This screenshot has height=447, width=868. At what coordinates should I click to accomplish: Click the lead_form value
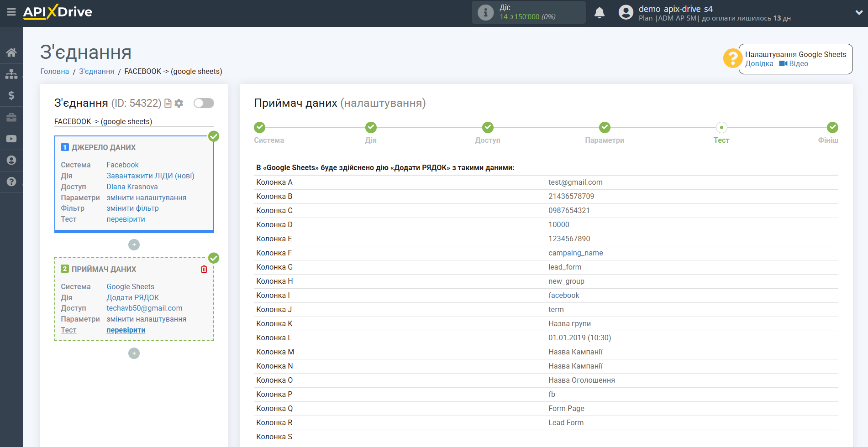click(565, 267)
